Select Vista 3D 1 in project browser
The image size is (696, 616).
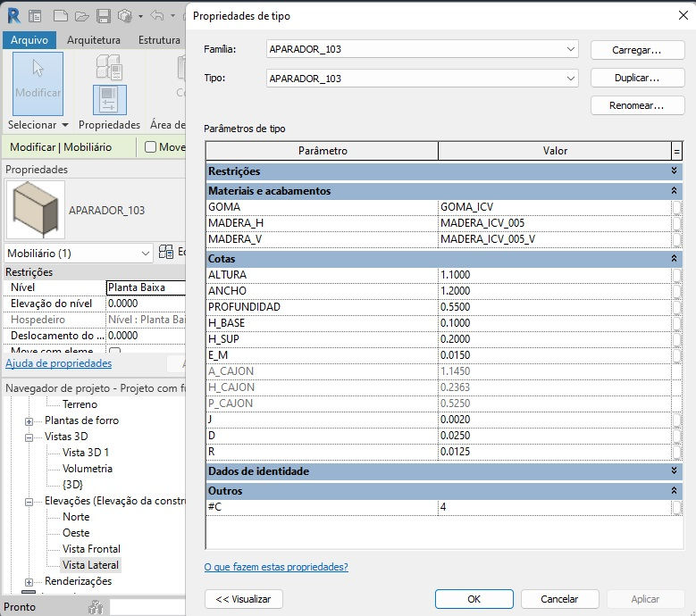pos(86,453)
